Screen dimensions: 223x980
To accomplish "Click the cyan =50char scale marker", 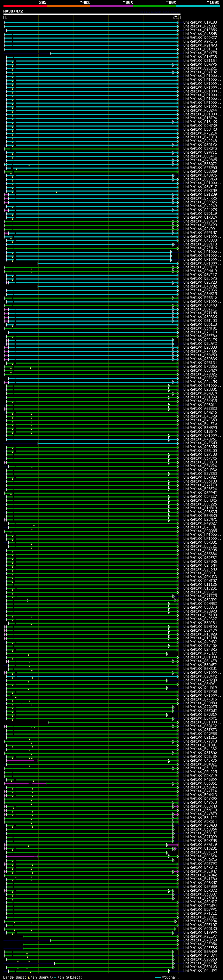I will pyautogui.click(x=158, y=977).
